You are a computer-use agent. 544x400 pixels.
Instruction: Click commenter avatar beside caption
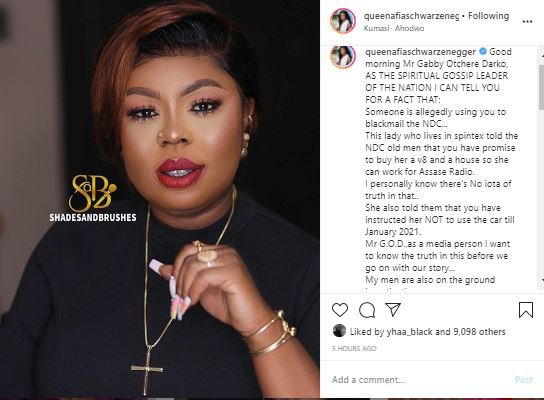[x=343, y=57]
